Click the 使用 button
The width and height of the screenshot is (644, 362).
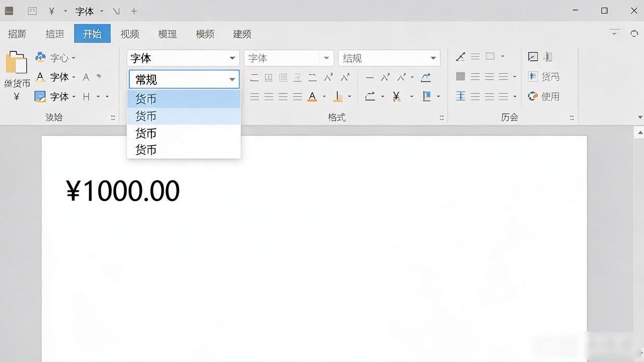(x=543, y=96)
